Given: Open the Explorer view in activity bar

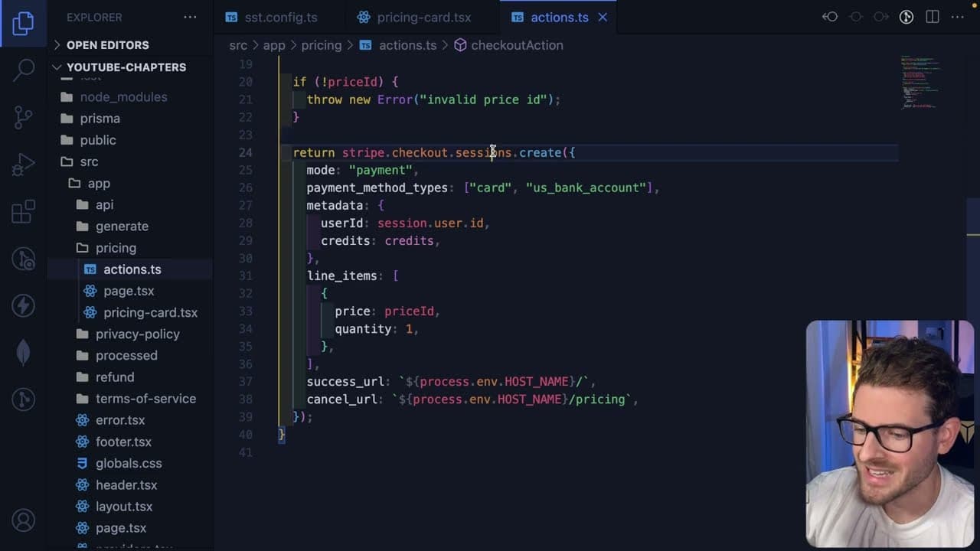Looking at the screenshot, I should (x=23, y=23).
